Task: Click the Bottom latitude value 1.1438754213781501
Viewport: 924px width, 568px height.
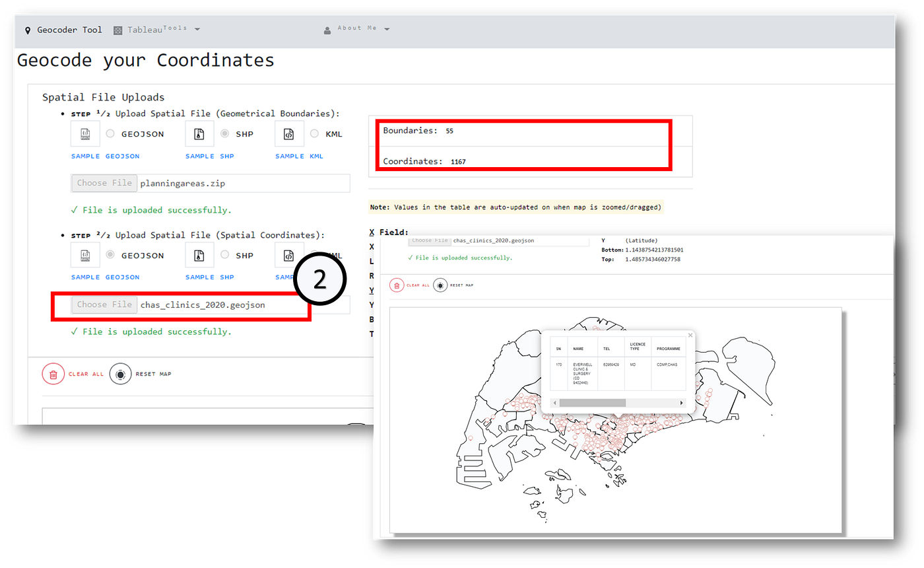Action: pos(654,250)
